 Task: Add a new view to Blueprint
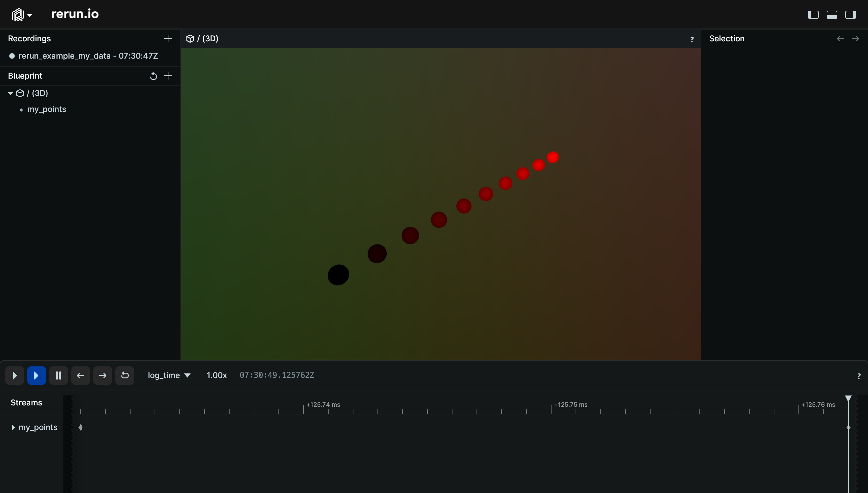coord(168,76)
